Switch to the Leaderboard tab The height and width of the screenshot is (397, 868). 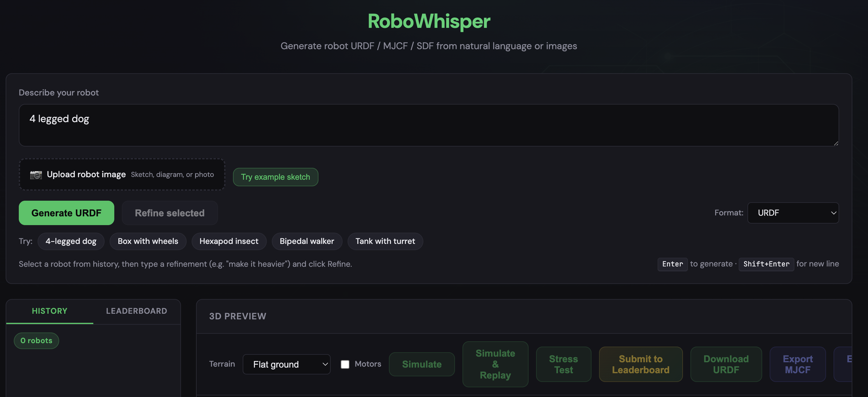(x=137, y=311)
